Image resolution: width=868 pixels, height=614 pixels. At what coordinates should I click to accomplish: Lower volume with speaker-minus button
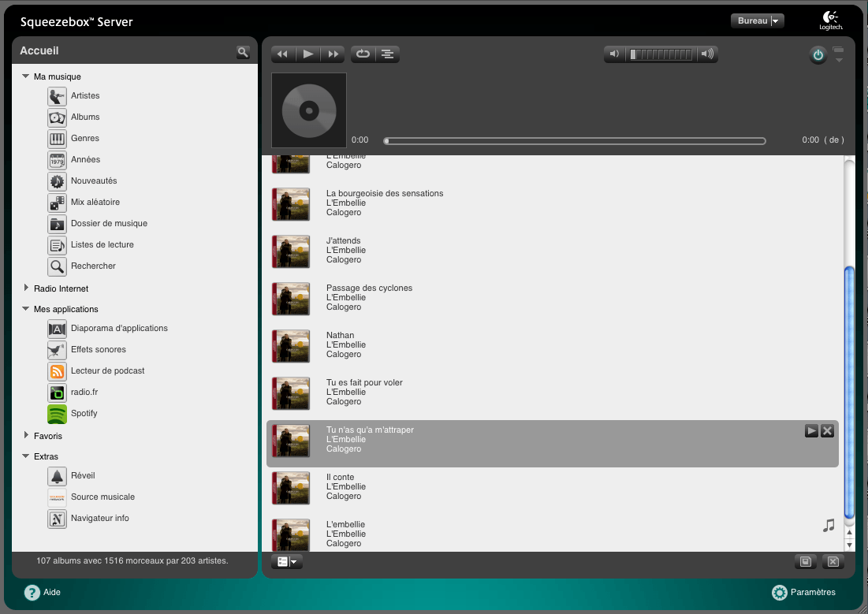point(614,54)
